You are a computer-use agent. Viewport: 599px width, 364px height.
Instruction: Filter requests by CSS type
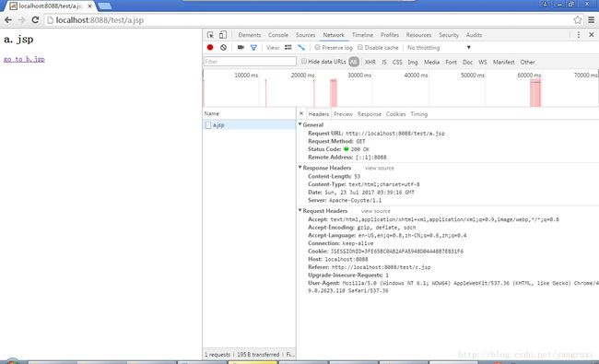click(397, 62)
